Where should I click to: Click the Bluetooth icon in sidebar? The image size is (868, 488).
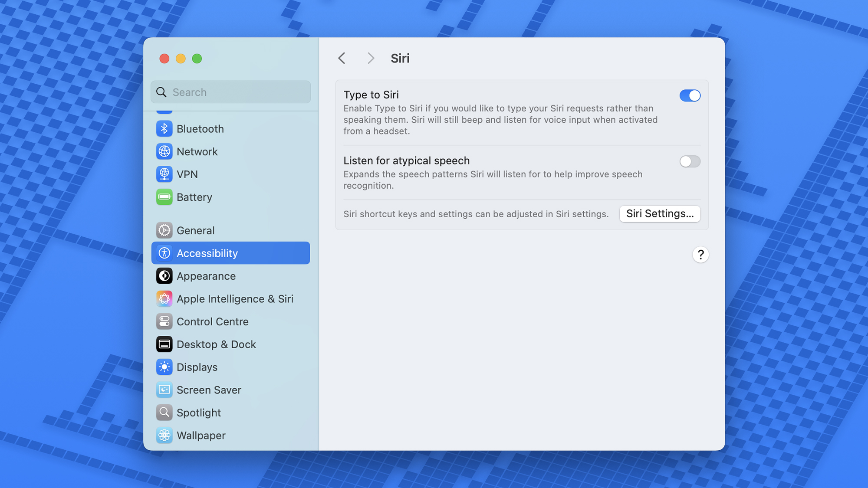164,129
